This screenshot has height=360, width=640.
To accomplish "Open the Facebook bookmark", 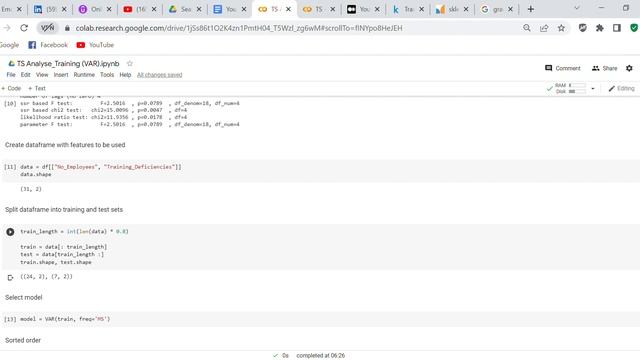I will click(x=48, y=45).
